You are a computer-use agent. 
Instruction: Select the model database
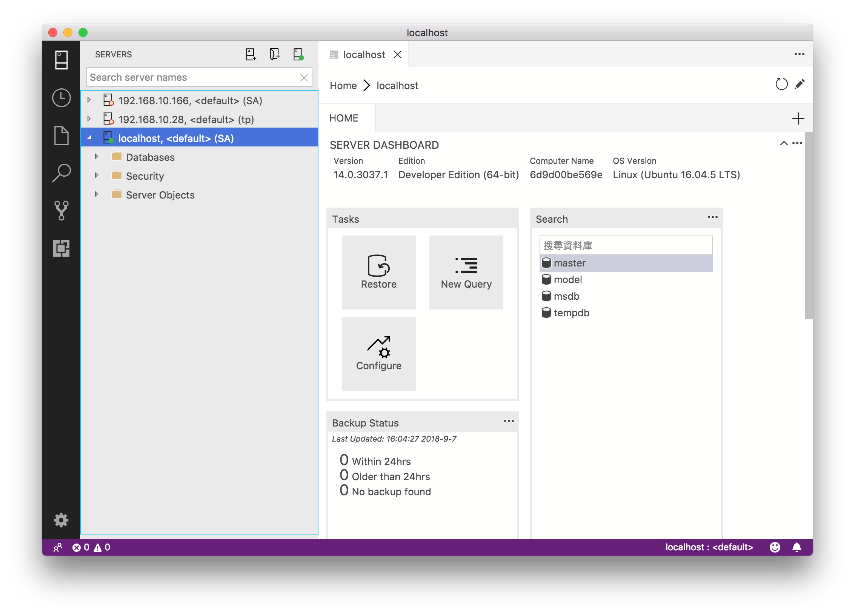tap(626, 280)
